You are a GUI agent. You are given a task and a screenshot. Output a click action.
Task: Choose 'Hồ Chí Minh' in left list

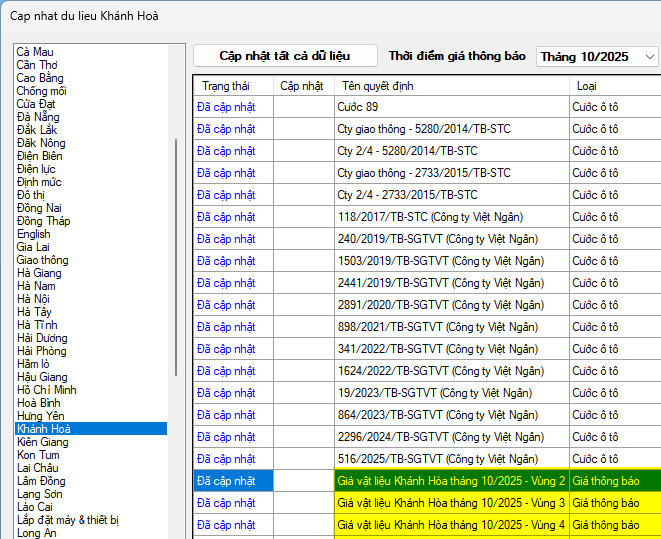(x=47, y=390)
